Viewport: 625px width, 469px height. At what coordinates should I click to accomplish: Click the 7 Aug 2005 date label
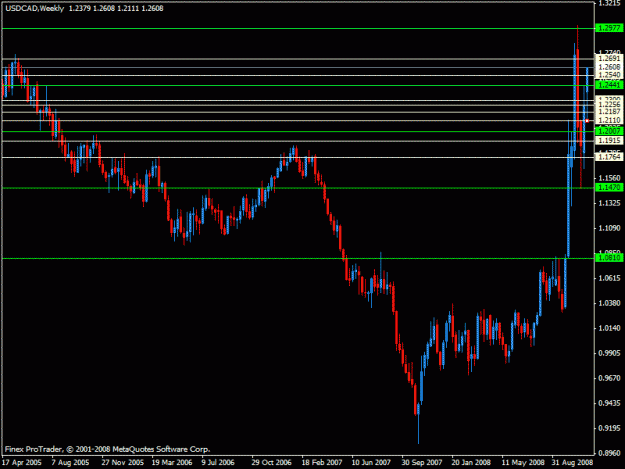(x=71, y=463)
